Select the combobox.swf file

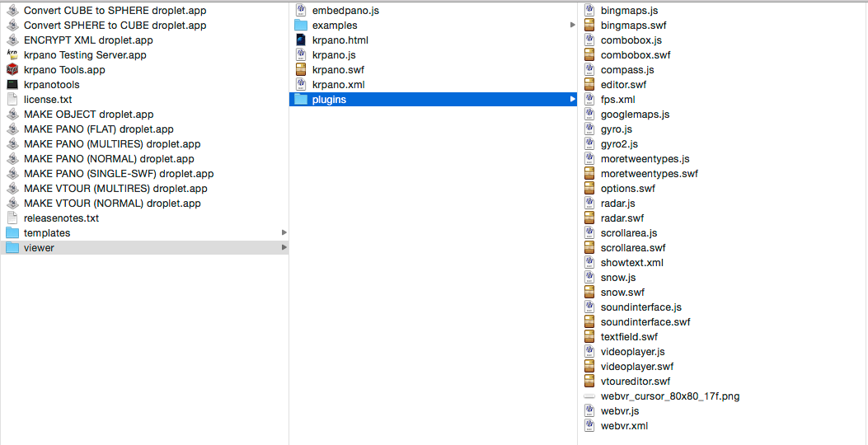pos(636,54)
